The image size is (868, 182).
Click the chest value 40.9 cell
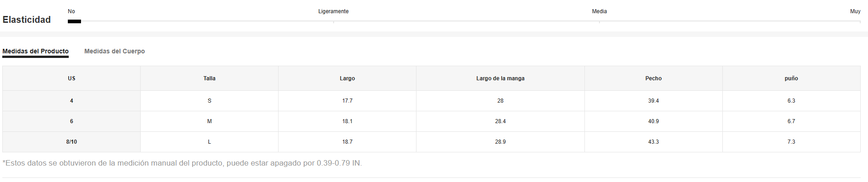[x=654, y=121]
